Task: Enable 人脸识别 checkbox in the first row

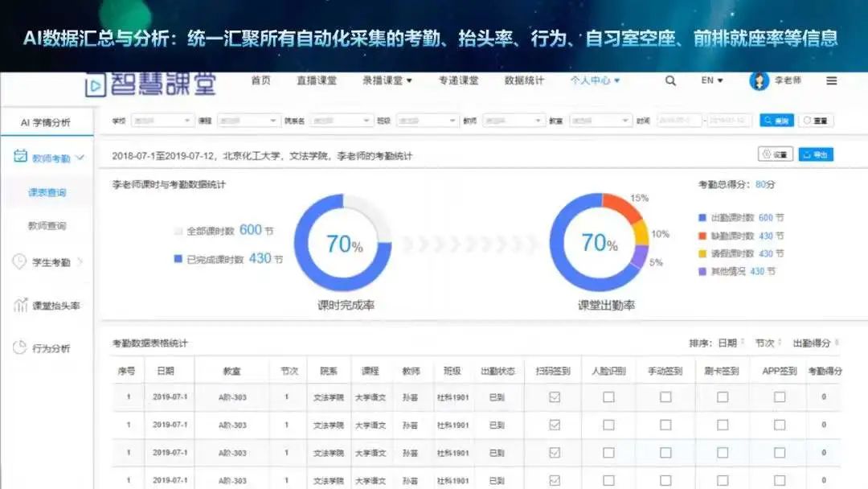Action: [x=608, y=397]
